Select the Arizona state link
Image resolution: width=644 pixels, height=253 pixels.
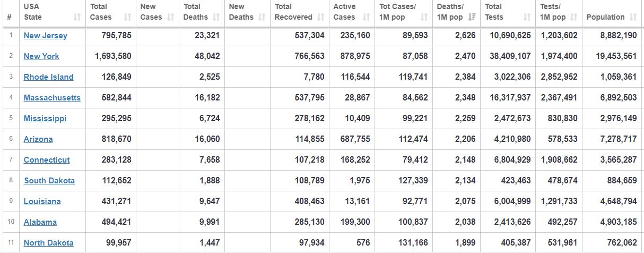(38, 139)
